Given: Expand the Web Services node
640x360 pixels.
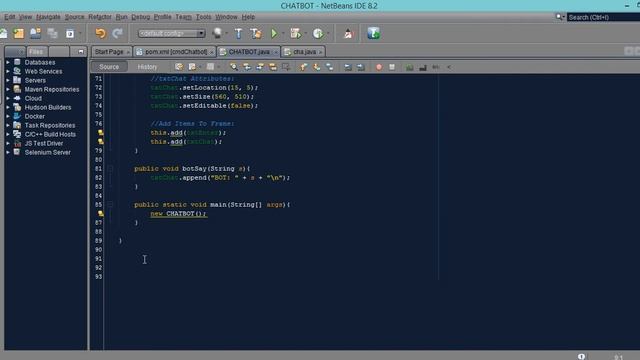Looking at the screenshot, I should coord(8,71).
